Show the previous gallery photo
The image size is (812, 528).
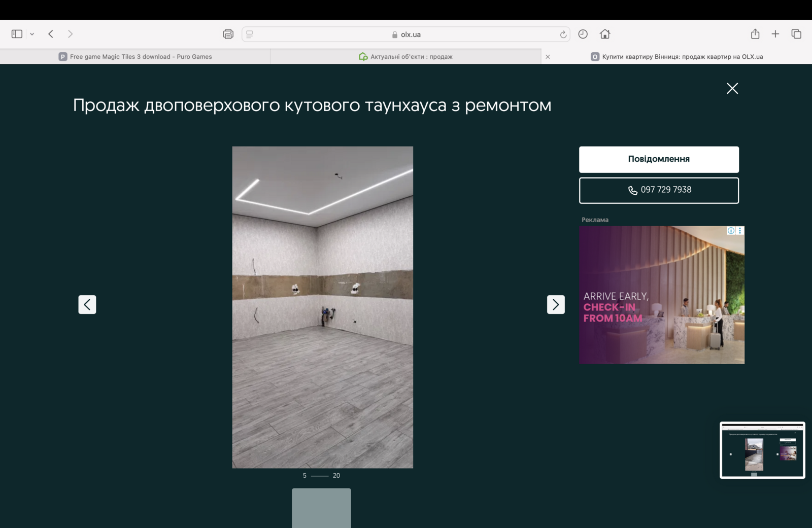(x=87, y=304)
